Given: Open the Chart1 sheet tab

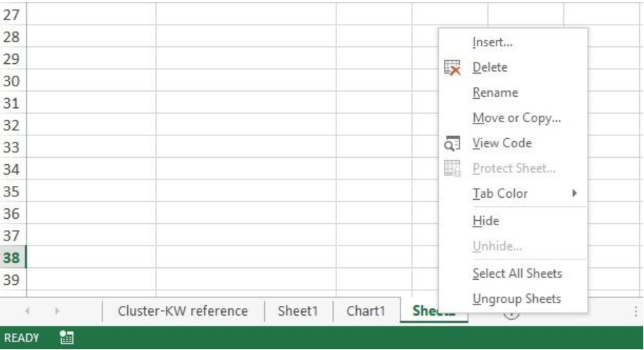Looking at the screenshot, I should (365, 311).
